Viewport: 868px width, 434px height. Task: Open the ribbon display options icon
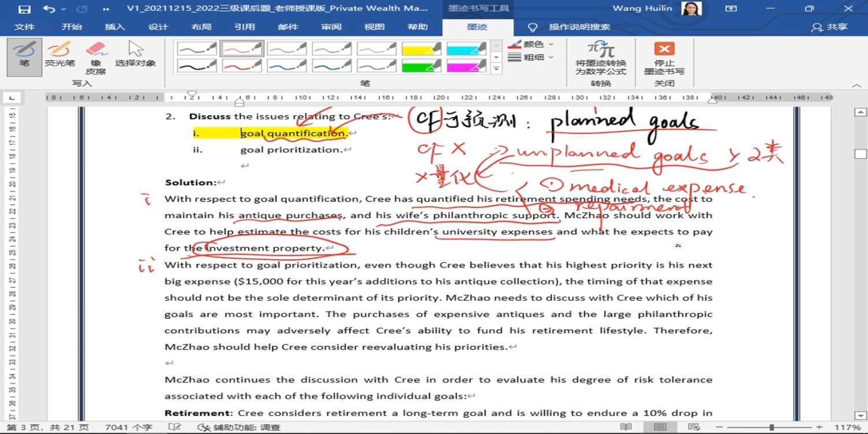[x=731, y=9]
